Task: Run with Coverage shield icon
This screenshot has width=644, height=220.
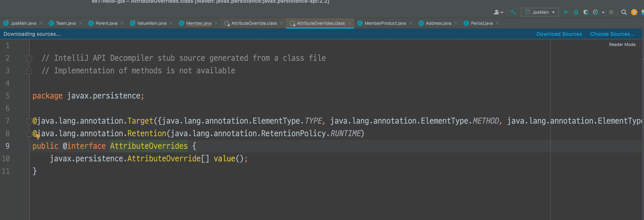Action: tap(586, 12)
